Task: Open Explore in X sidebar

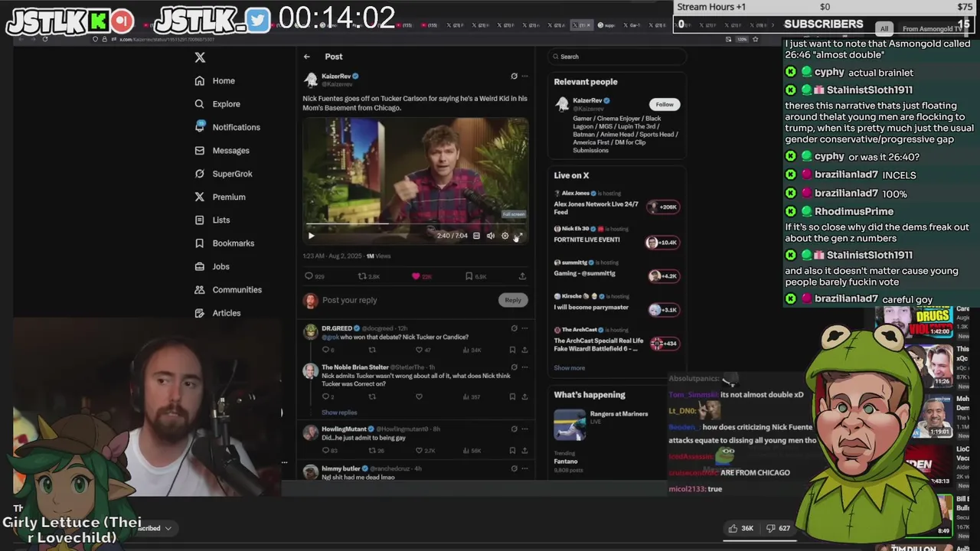Action: 217,104
